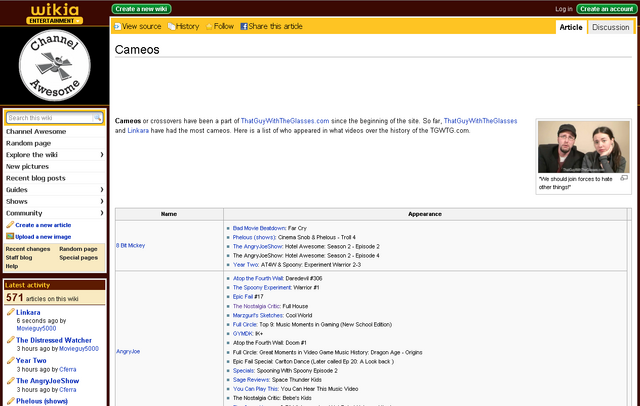
Task: Open the Epic Fail link
Action: pyautogui.click(x=243, y=297)
